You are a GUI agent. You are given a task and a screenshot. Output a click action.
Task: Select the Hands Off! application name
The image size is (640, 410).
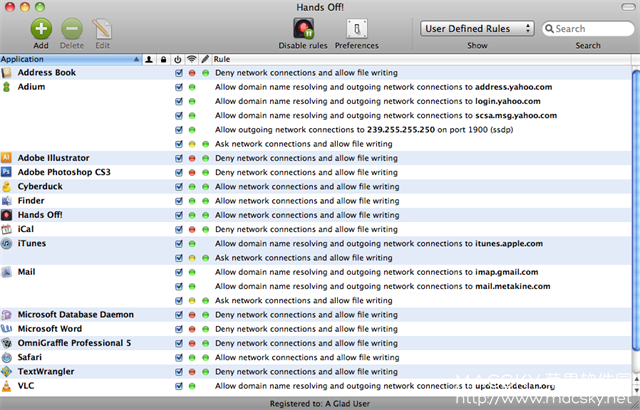click(40, 215)
